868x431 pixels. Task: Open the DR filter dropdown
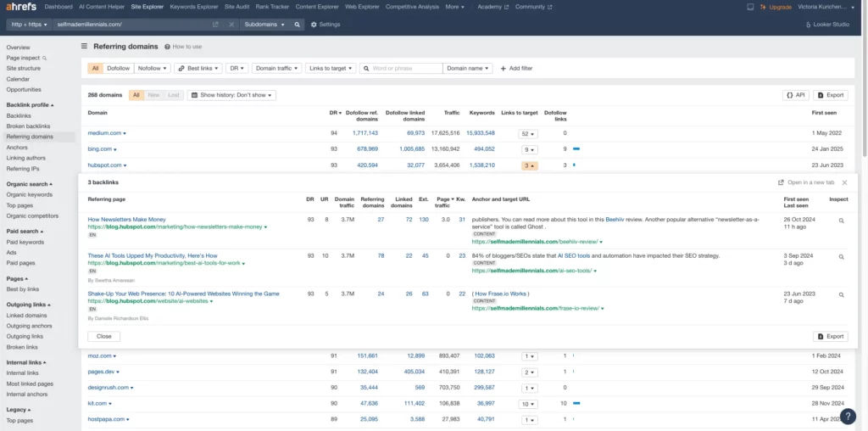pos(237,68)
